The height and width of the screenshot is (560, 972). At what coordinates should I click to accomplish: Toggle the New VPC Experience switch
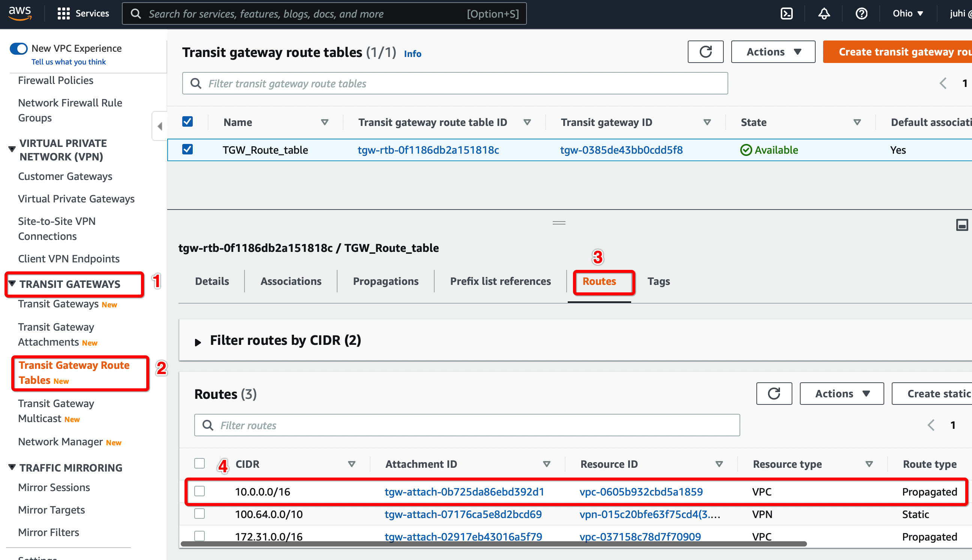coord(18,48)
